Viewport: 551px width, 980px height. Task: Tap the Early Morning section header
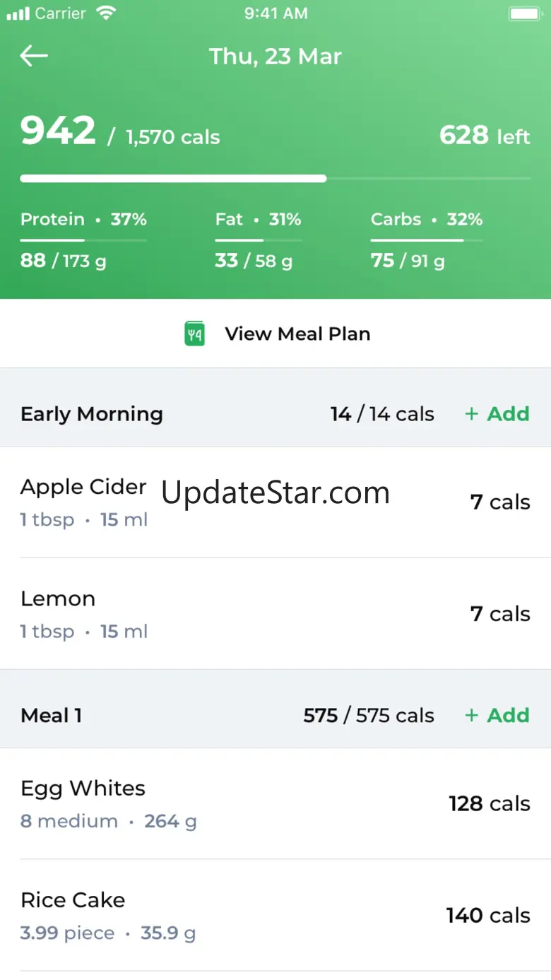tap(92, 414)
